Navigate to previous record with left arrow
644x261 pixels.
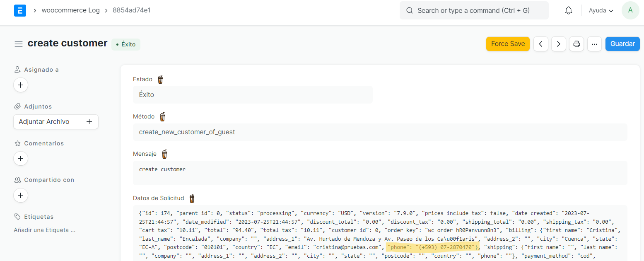tap(540, 44)
